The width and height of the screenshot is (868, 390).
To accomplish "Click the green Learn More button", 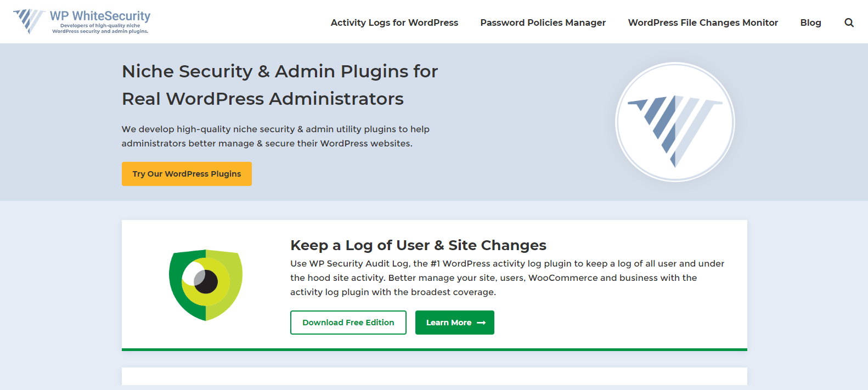I will (x=455, y=323).
